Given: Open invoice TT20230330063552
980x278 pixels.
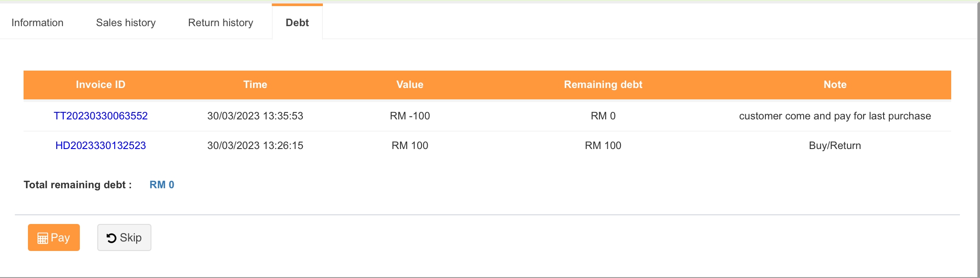Looking at the screenshot, I should click(101, 116).
